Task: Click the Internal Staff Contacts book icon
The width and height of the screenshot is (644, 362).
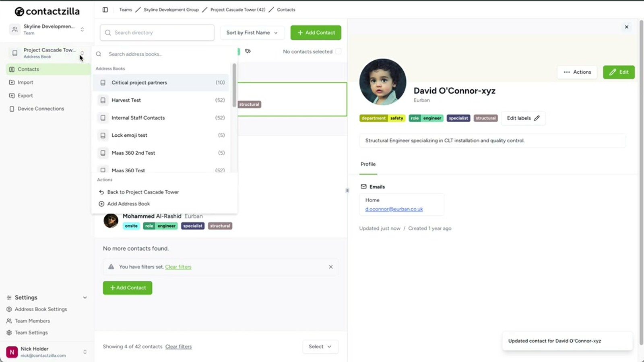Action: [103, 118]
